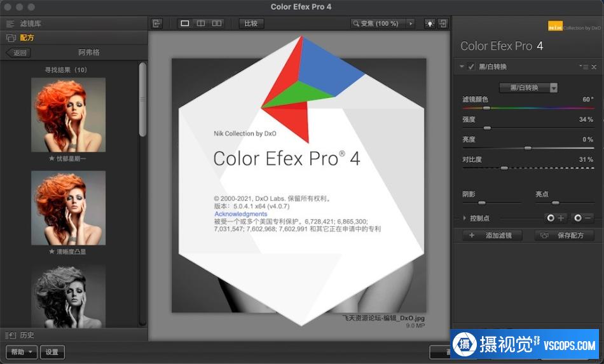Click the 0 % brightness value
Viewport: 604px width, 364px height.
[587, 139]
